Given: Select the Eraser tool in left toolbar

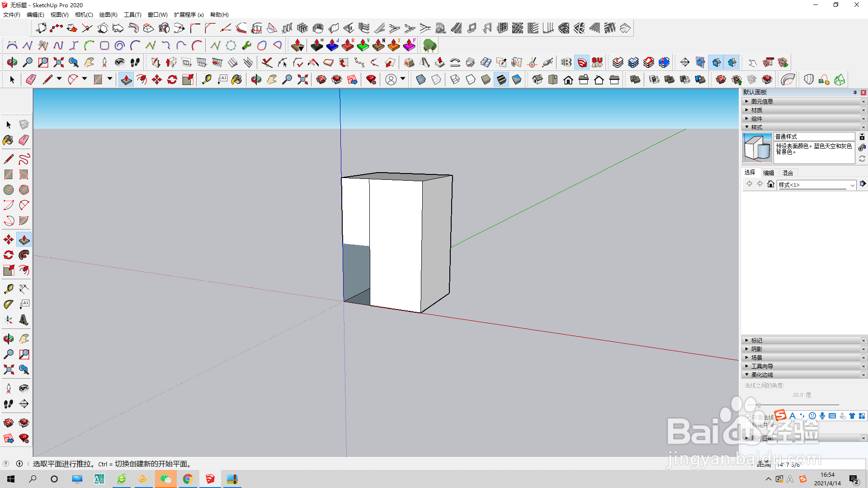Looking at the screenshot, I should [24, 140].
